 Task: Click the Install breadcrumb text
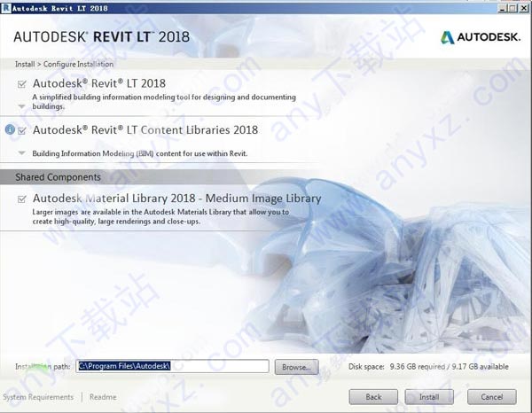25,64
